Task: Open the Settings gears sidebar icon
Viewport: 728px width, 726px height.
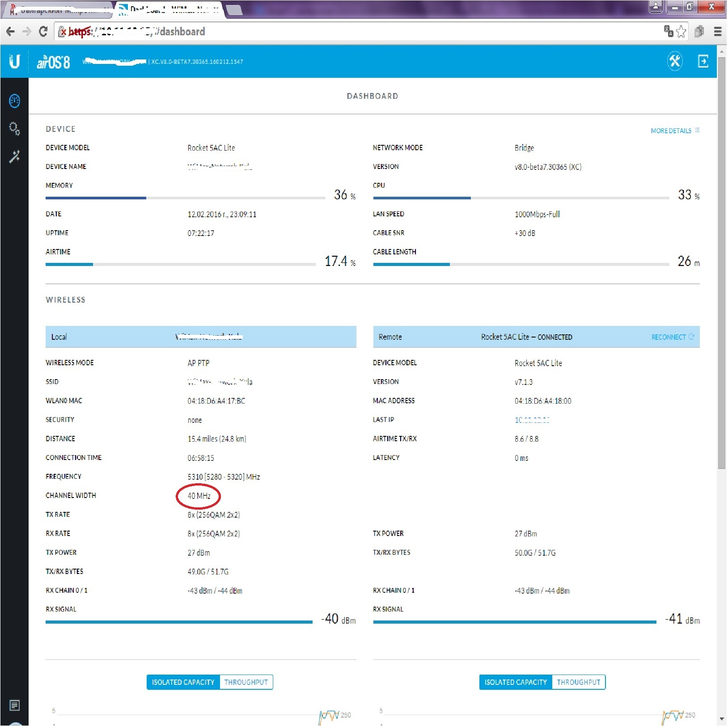Action: (14, 129)
